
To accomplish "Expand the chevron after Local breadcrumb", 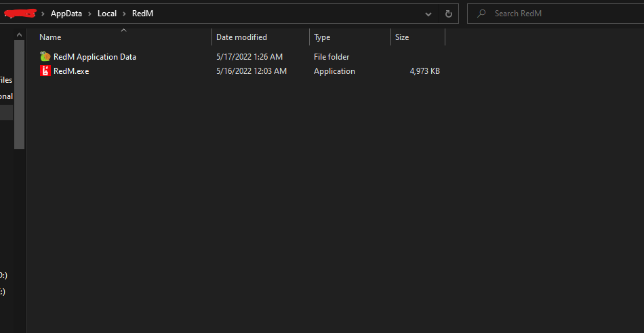I will click(125, 14).
